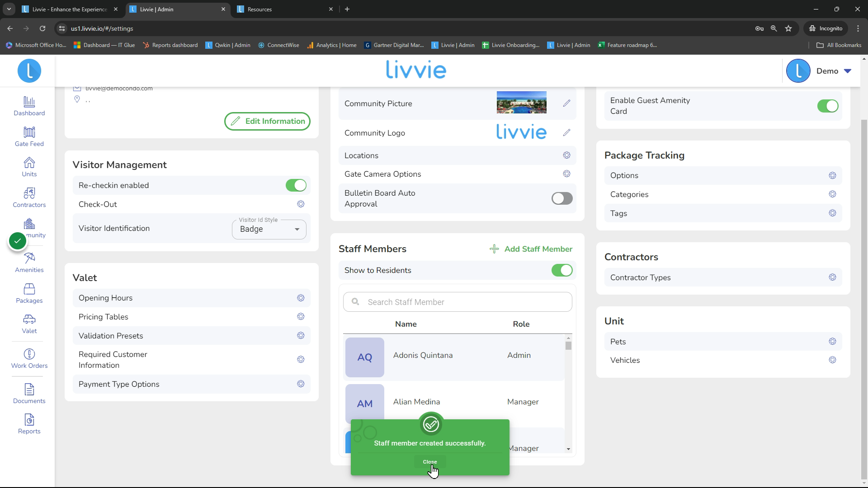868x488 pixels.
Task: Open Pets settings gear
Action: click(832, 342)
